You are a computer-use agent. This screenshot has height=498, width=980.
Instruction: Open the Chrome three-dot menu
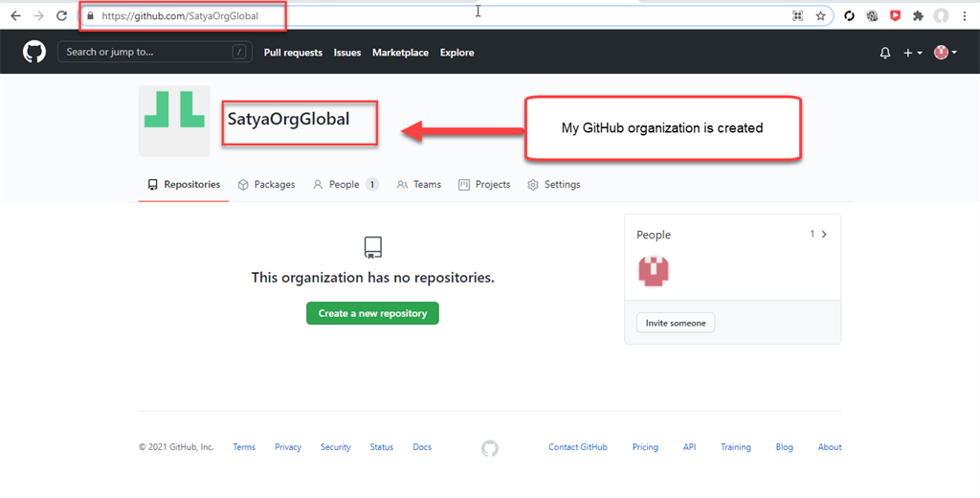[965, 16]
